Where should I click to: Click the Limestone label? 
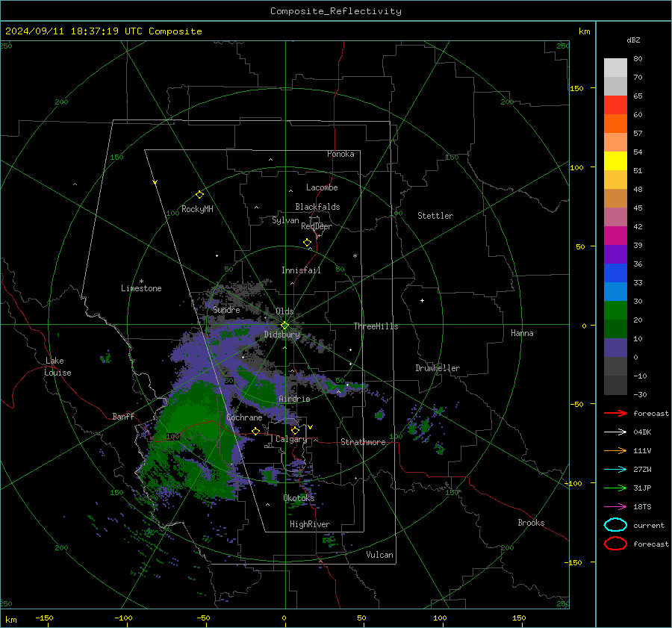coord(141,288)
